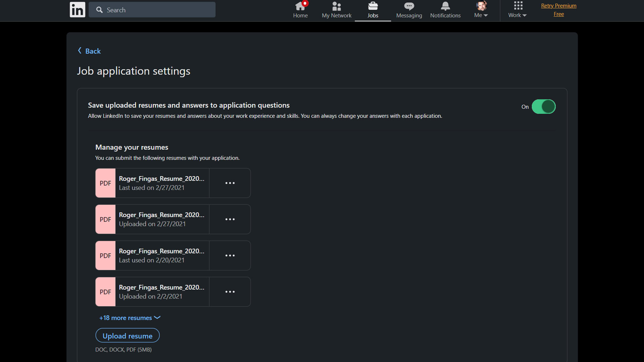Open options for resume last used 2/27/2021
Image resolution: width=644 pixels, height=362 pixels.
[x=230, y=183]
